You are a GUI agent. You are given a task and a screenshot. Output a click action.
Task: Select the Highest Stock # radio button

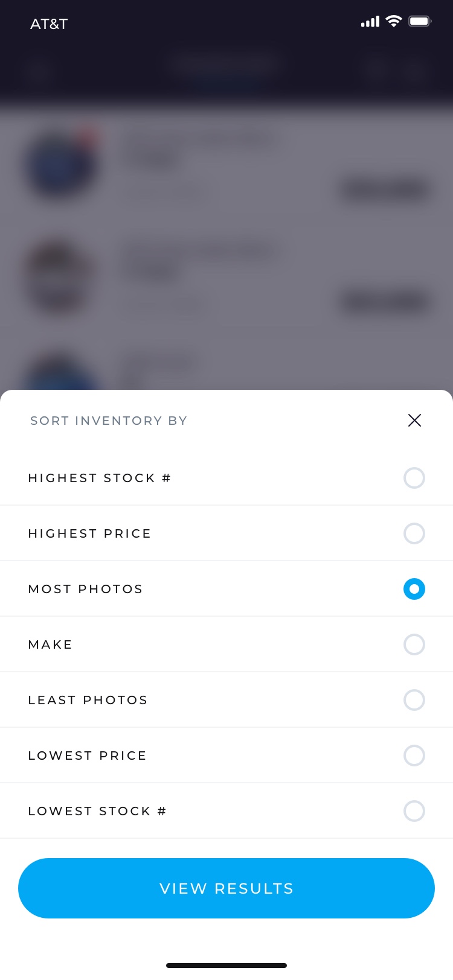pos(414,478)
